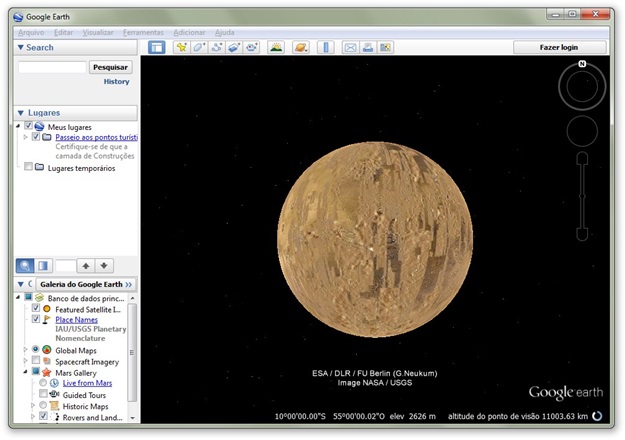Expand the Global Maps node

pos(26,350)
